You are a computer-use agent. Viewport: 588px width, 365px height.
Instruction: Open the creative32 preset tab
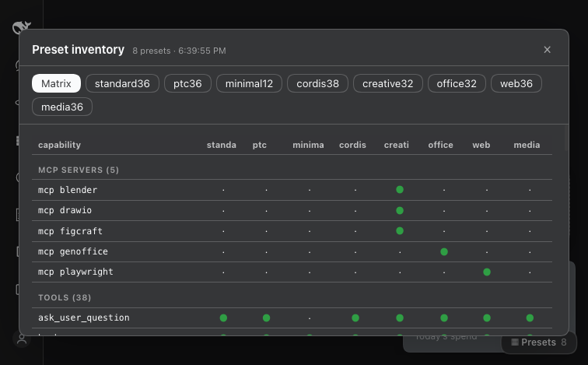click(388, 83)
